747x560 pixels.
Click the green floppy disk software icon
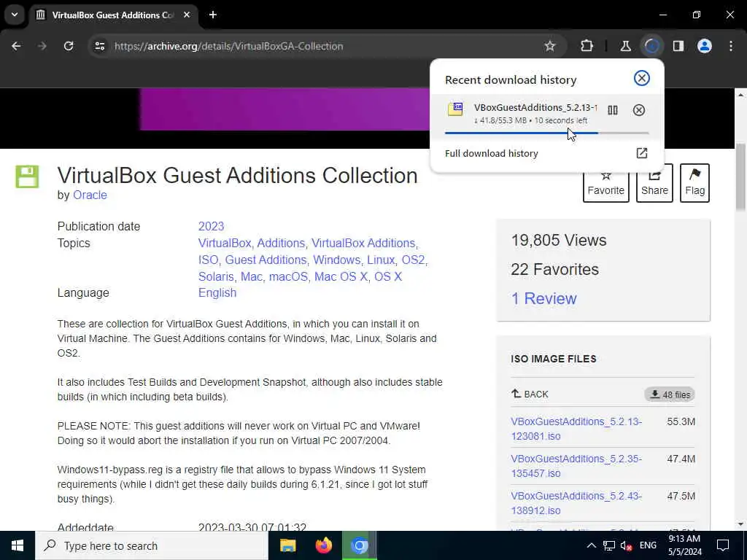pyautogui.click(x=27, y=176)
